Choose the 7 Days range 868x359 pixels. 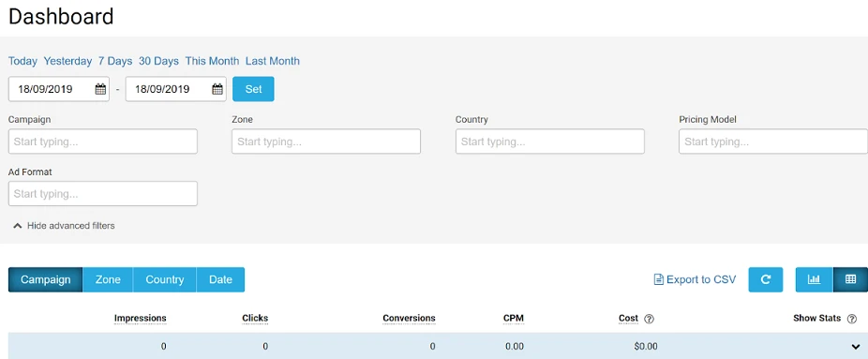115,61
